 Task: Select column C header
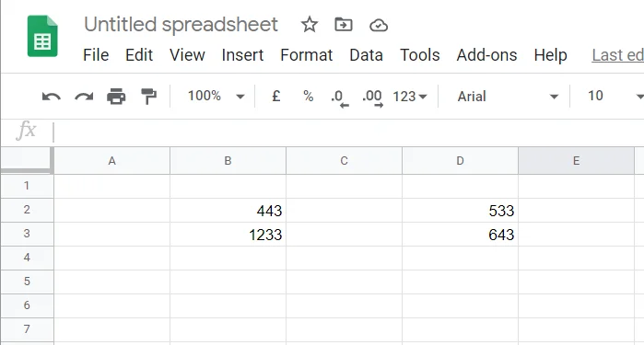pos(345,161)
